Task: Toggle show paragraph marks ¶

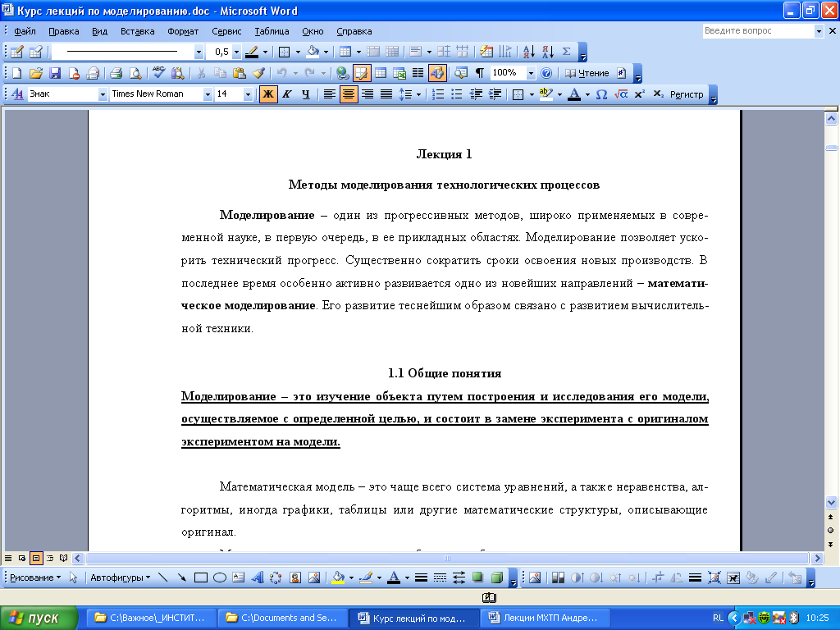Action: (479, 73)
